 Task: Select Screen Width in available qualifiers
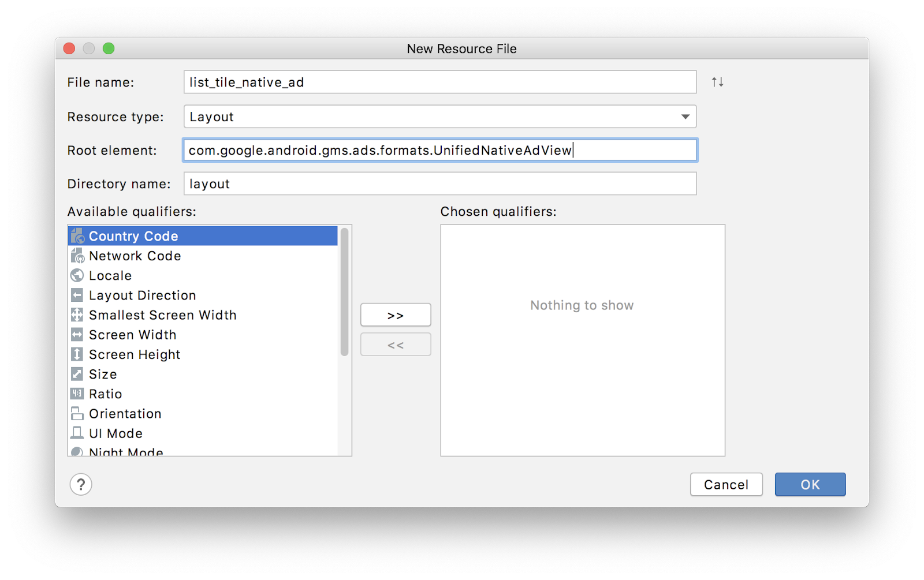coord(132,335)
